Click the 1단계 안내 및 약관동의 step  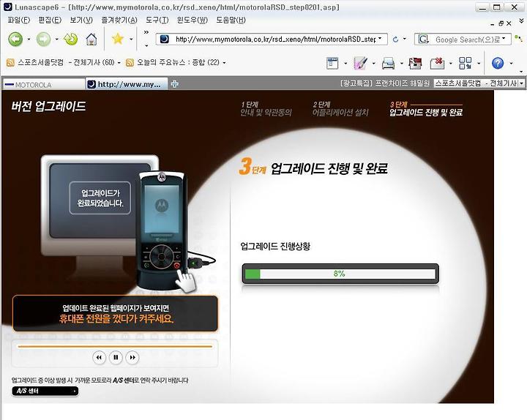pos(266,109)
